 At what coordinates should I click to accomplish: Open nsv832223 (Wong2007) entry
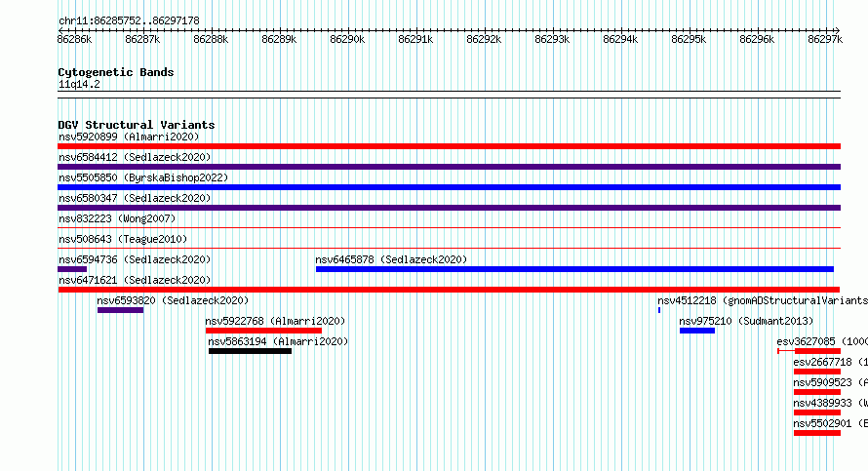pyautogui.click(x=117, y=218)
